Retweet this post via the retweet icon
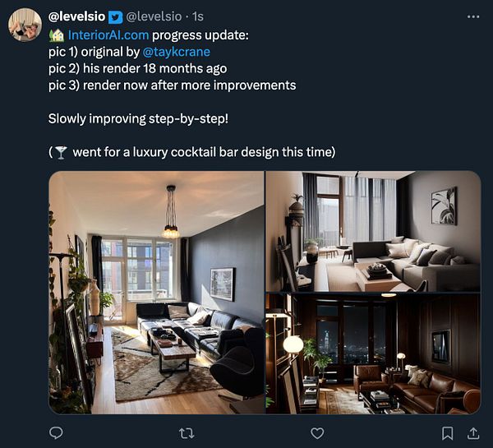This screenshot has height=448, width=493. [187, 433]
